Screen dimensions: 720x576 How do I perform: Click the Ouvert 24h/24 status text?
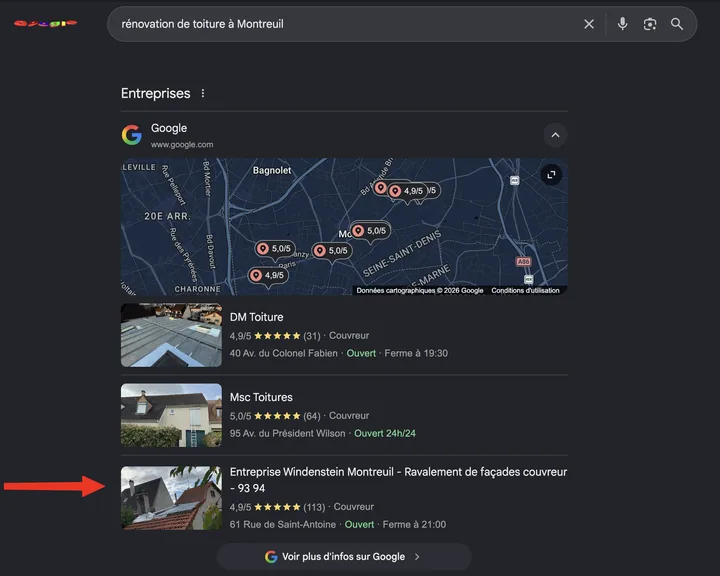385,433
